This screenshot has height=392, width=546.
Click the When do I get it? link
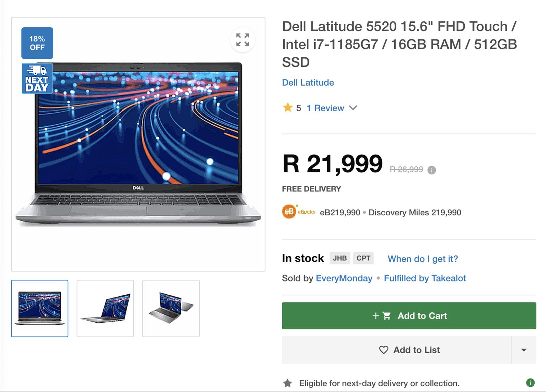coord(423,259)
